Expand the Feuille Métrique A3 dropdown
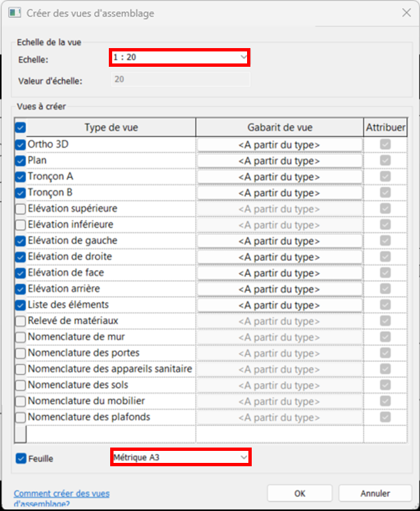 pyautogui.click(x=180, y=457)
